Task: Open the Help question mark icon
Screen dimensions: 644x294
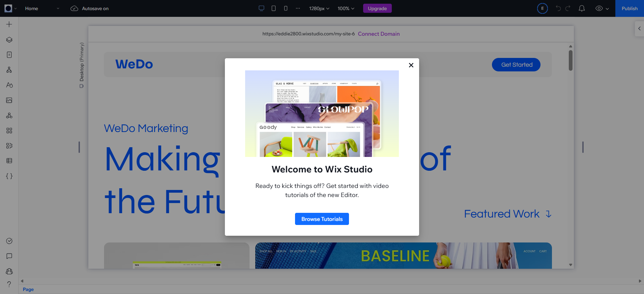Action: (9, 284)
